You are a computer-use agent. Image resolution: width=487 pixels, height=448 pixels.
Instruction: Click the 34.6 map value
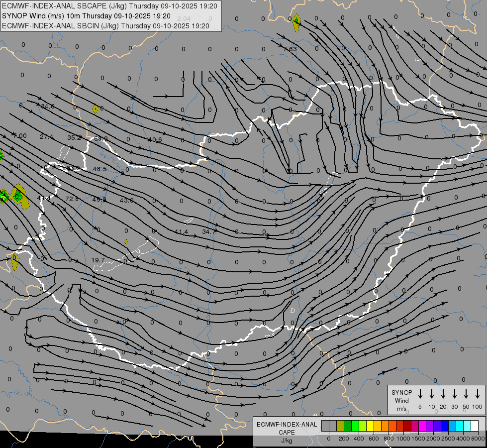click(x=48, y=107)
